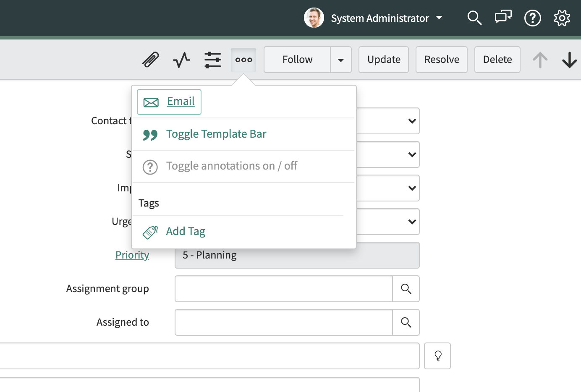Viewport: 581px width, 392px height.
Task: Open settings with the gear icon
Action: pyautogui.click(x=562, y=18)
